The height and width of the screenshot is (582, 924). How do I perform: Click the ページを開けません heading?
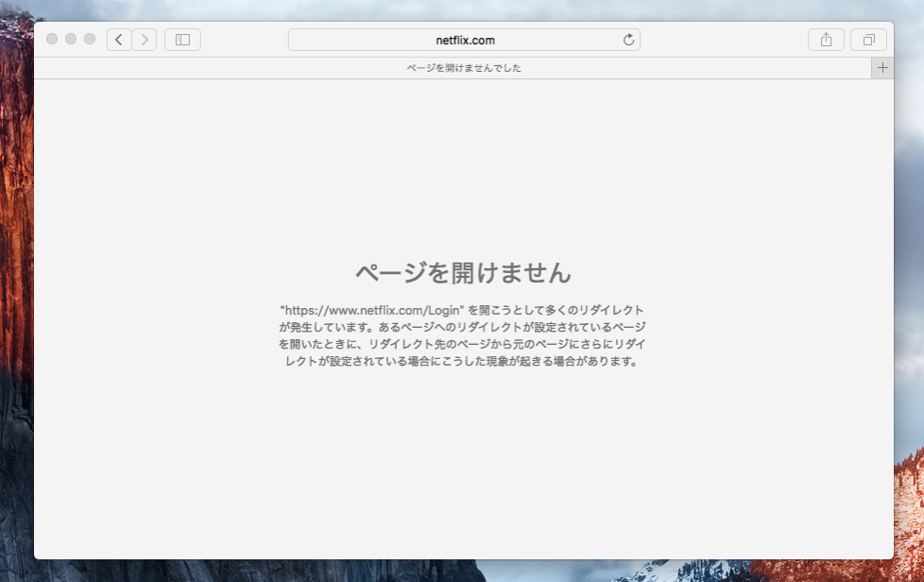[x=464, y=273]
